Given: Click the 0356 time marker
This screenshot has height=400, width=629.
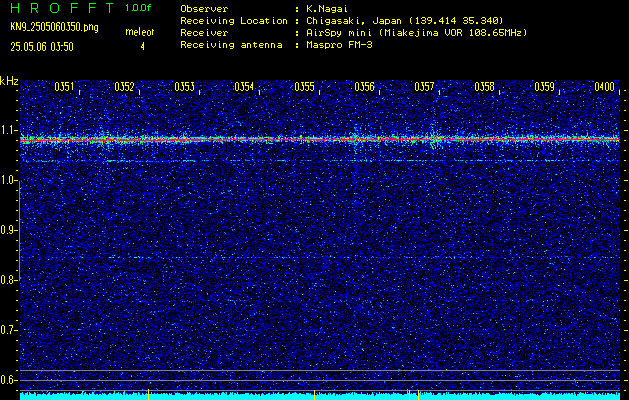Looking at the screenshot, I should pos(365,87).
